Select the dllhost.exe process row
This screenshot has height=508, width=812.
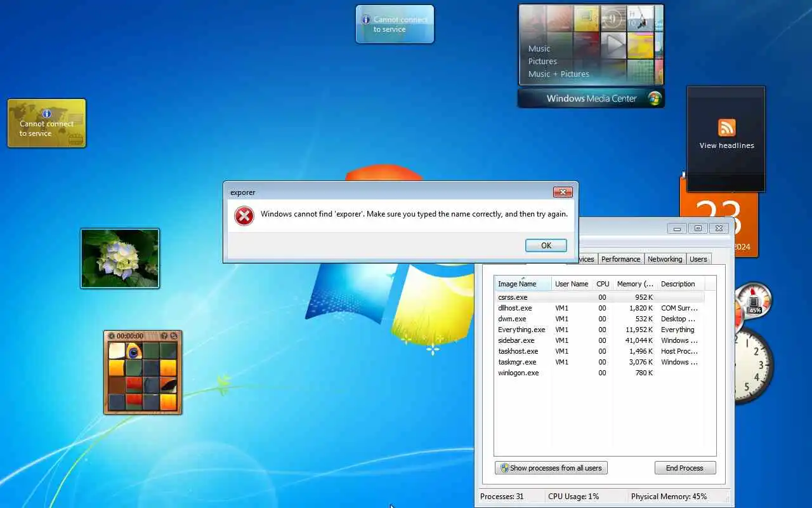pos(599,308)
